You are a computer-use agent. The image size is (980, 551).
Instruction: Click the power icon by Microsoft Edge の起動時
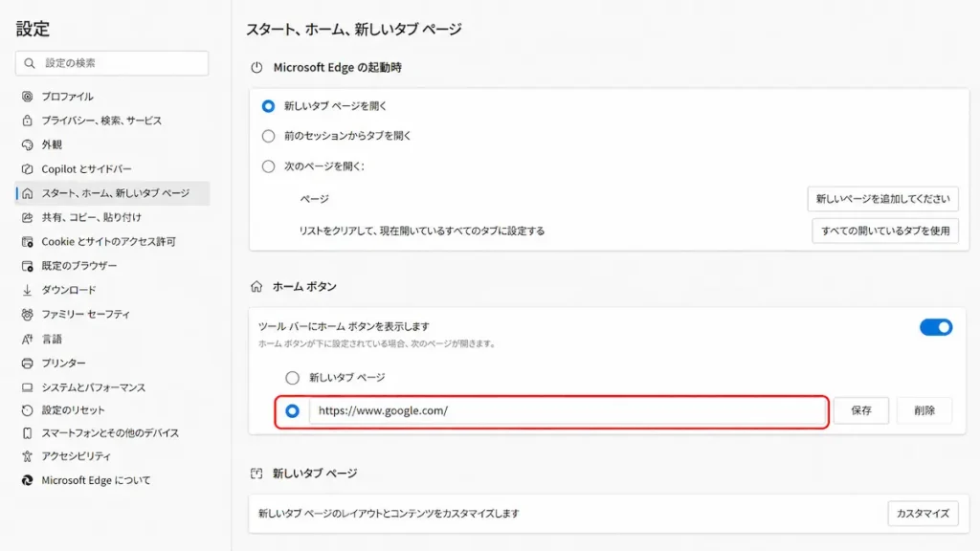click(x=256, y=68)
